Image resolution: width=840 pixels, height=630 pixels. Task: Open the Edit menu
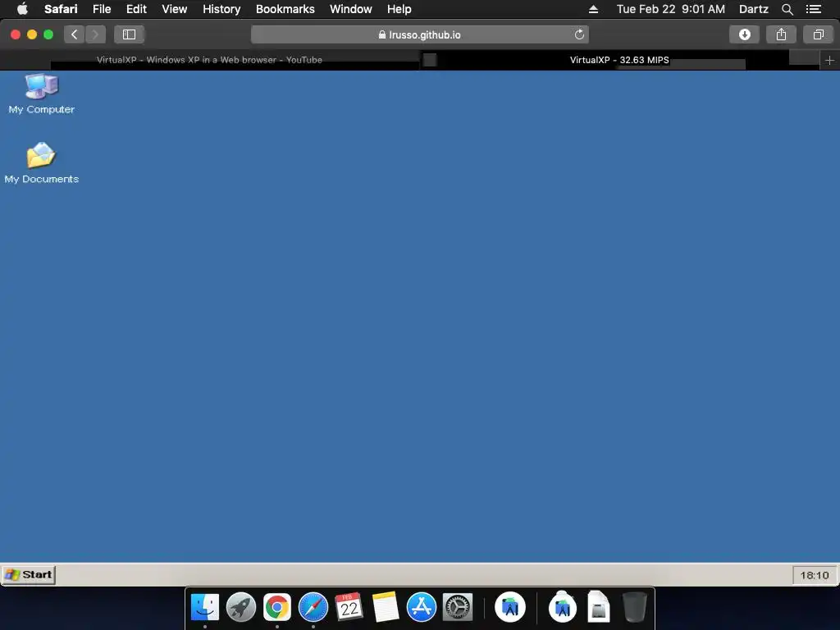coord(136,9)
